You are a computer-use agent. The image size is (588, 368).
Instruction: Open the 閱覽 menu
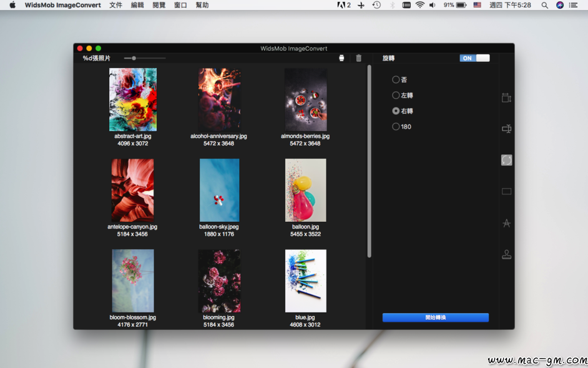point(159,5)
